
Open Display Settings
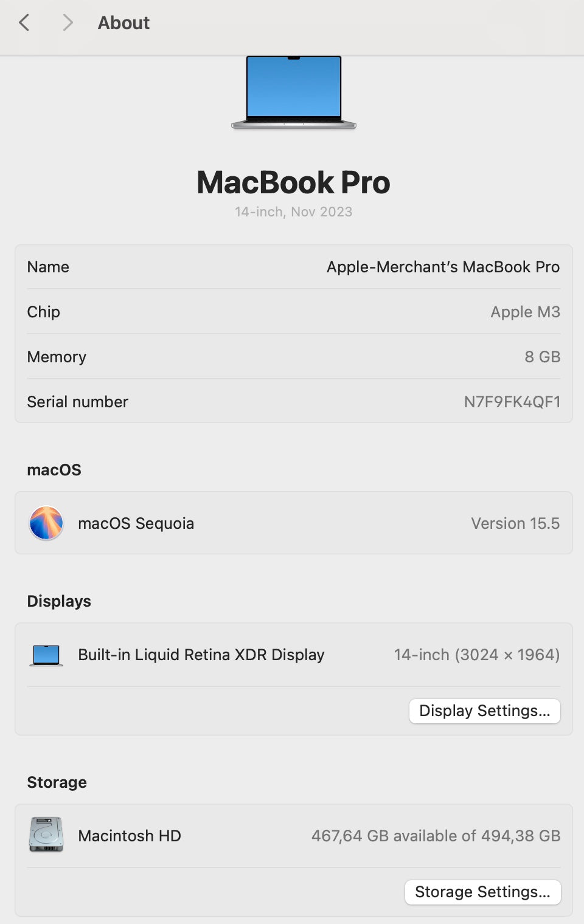484,711
